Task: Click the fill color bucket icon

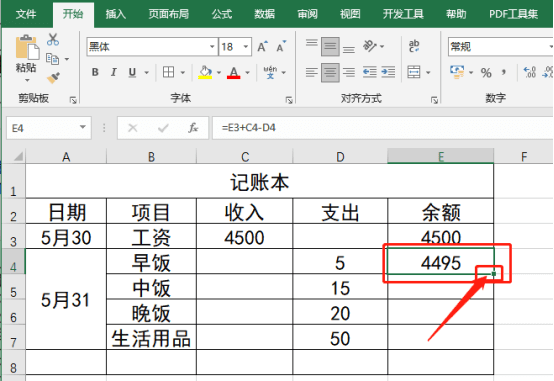Action: [205, 72]
